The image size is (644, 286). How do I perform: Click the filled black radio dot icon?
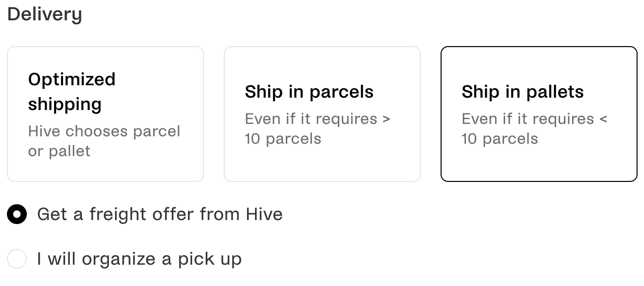[17, 215]
